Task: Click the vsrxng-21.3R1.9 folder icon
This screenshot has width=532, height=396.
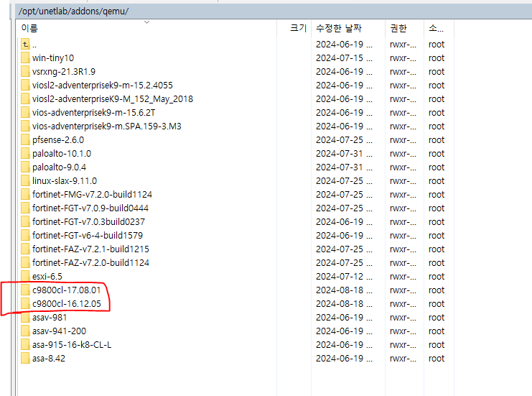Action: (25, 71)
